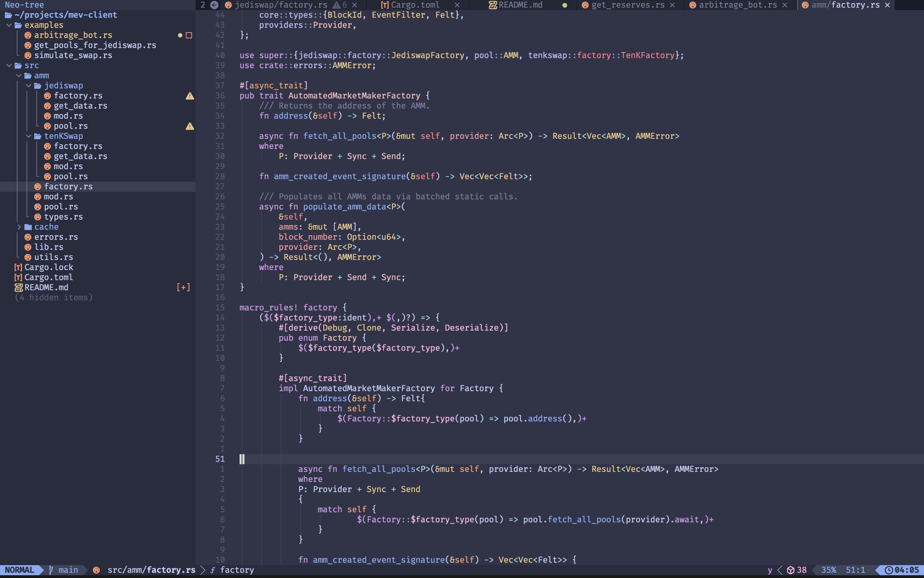This screenshot has width=924, height=578.
Task: Click the Neo-tree panel title
Action: click(x=24, y=5)
